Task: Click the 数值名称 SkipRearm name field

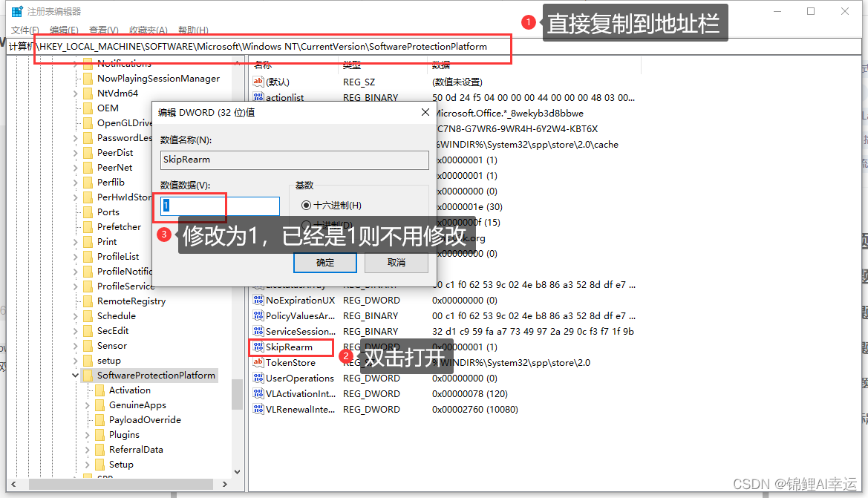Action: pos(295,160)
